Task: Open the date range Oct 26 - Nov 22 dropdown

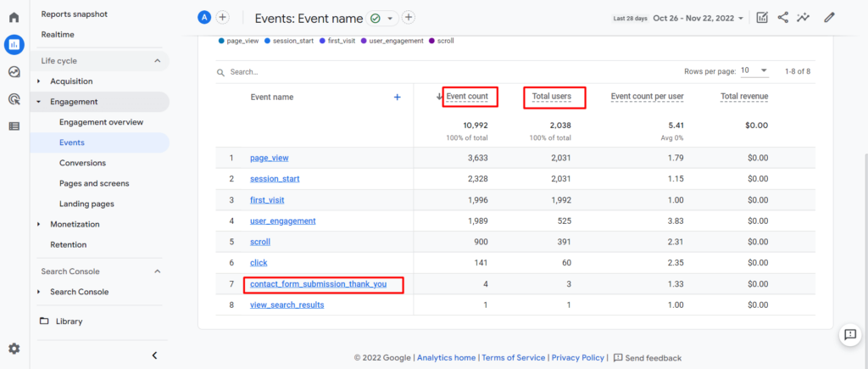Action: pyautogui.click(x=698, y=19)
